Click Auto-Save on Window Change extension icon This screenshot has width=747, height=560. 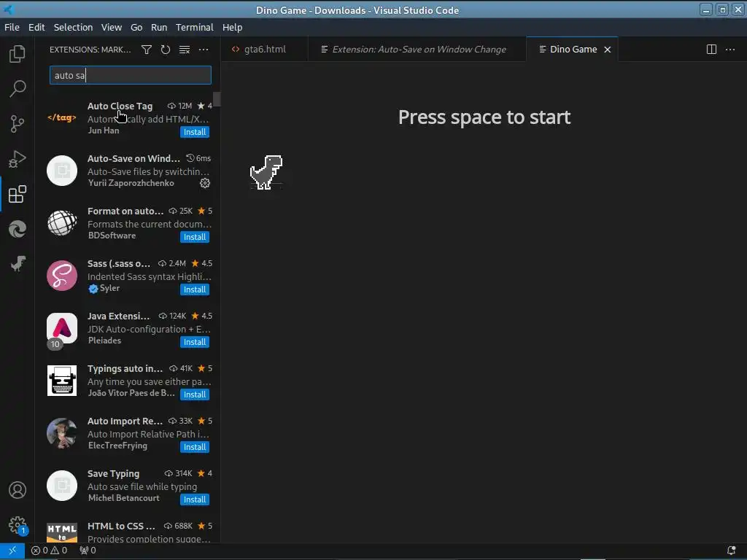tap(62, 171)
